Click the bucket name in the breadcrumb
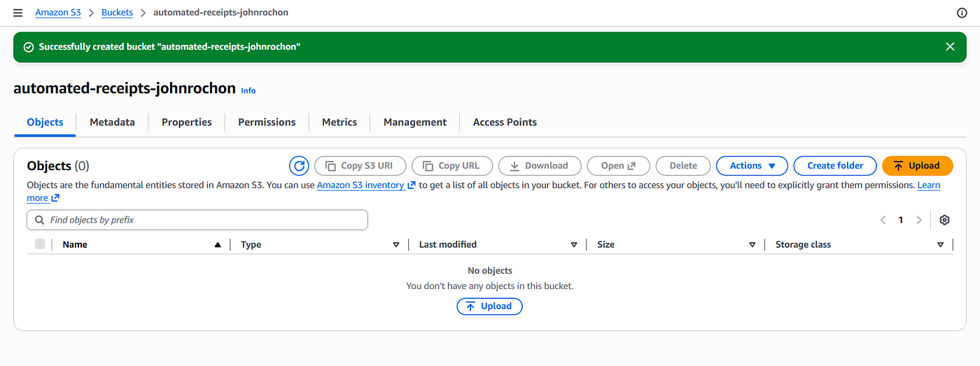The width and height of the screenshot is (980, 366). coord(220,13)
